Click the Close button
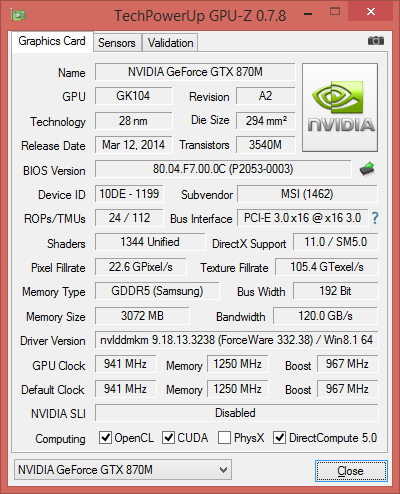 (351, 471)
